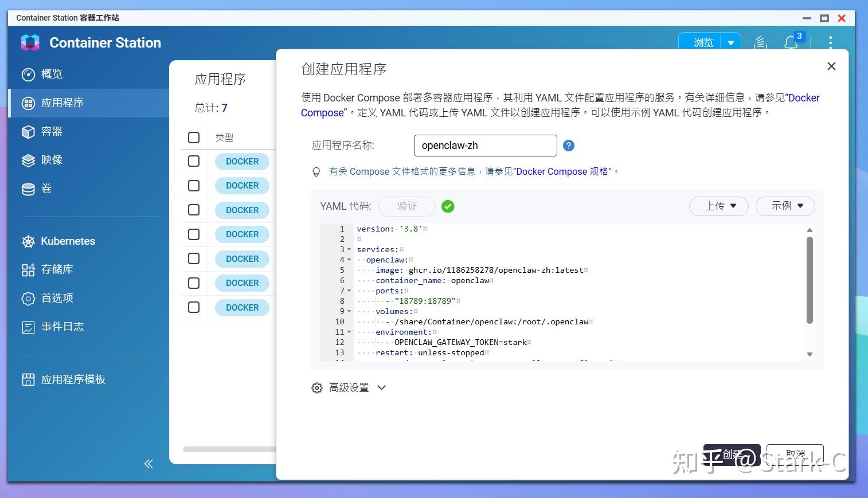868x498 pixels.
Task: Open the 上传 upload dropdown
Action: [719, 206]
